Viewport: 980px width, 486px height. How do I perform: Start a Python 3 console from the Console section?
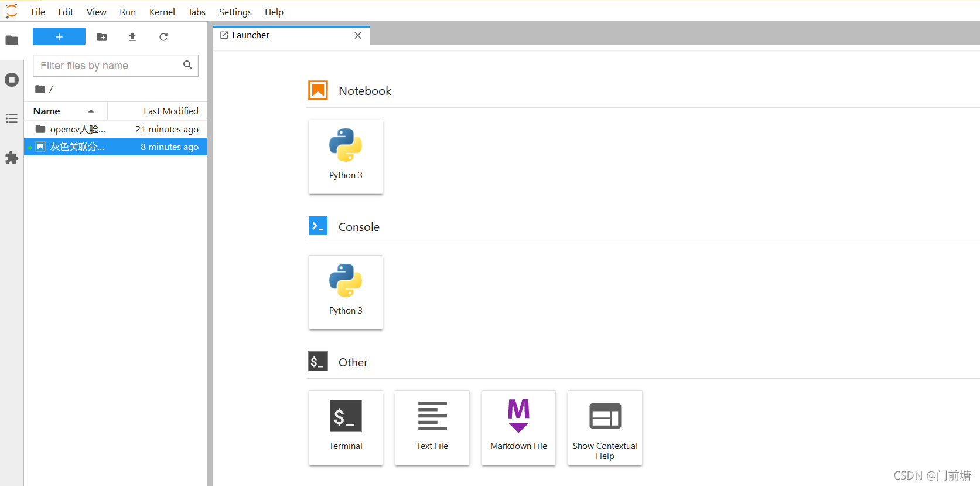point(346,292)
